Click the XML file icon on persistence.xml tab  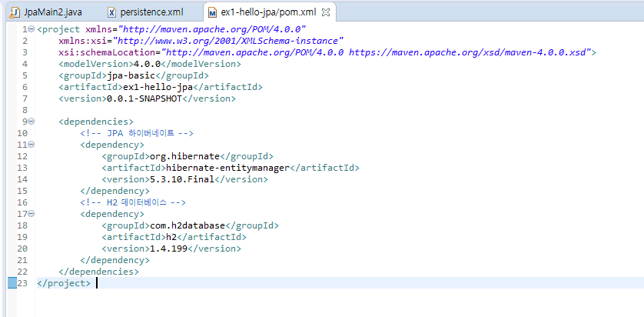[x=111, y=12]
